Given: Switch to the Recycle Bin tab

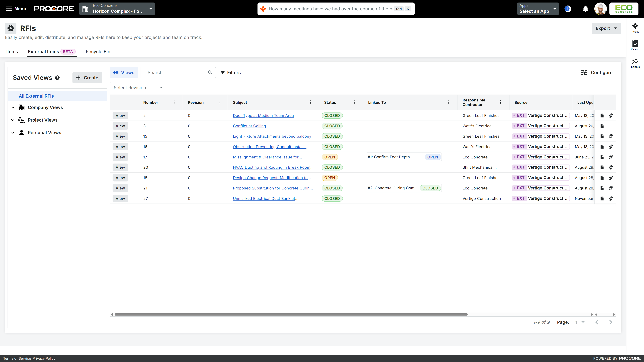Looking at the screenshot, I should [98, 52].
